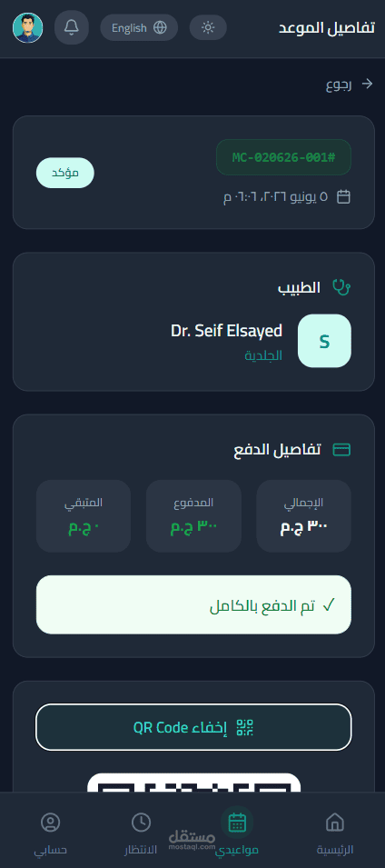Click the calendar icon beside appointment date
The width and height of the screenshot is (385, 868).
pos(343,196)
